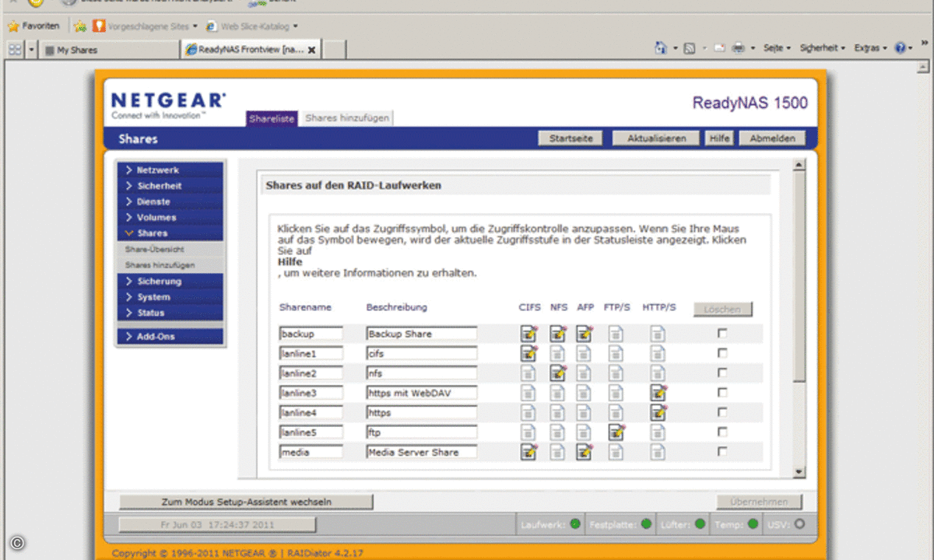Tick the delete checkbox for lanline3 share
Screen dimensions: 934x560
pyautogui.click(x=722, y=393)
